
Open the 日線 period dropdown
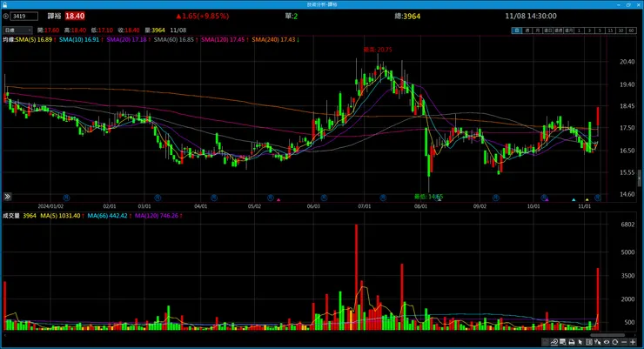(x=17, y=30)
